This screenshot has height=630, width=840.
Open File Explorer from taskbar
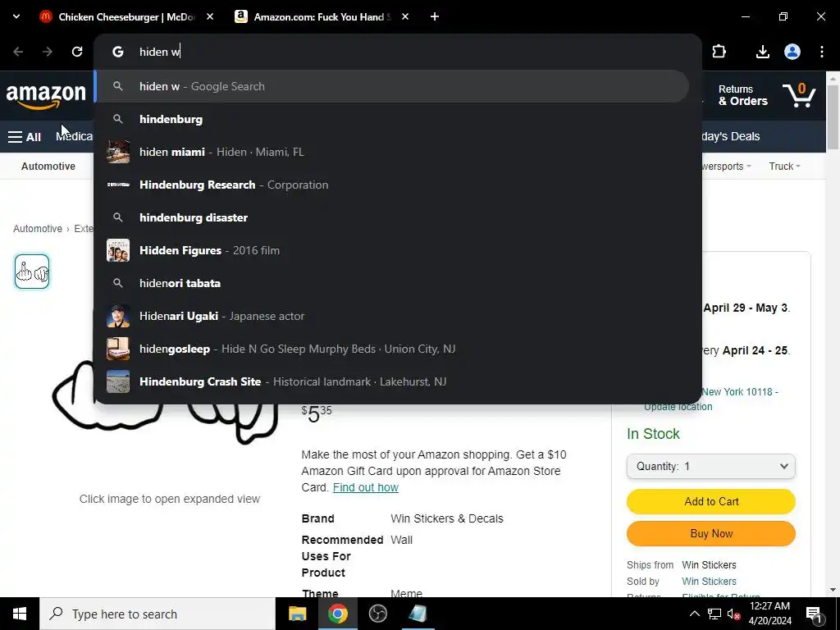[x=297, y=614]
